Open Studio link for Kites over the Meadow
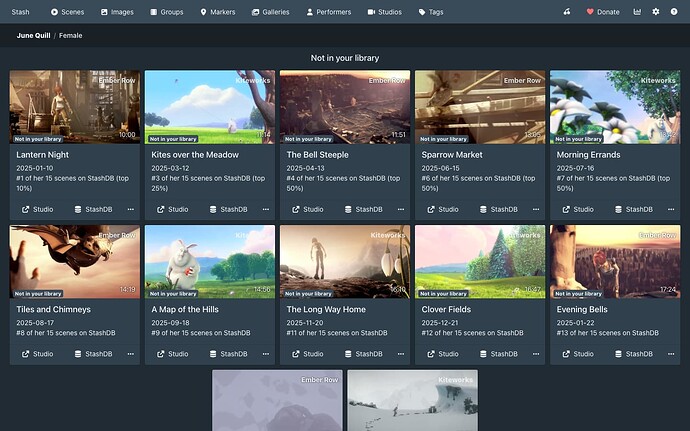Viewport: 690px width, 431px height. [x=172, y=210]
